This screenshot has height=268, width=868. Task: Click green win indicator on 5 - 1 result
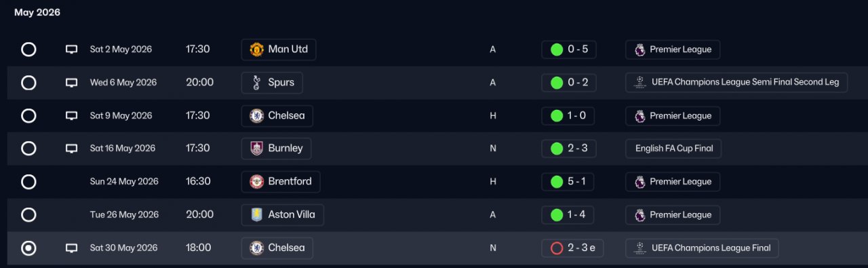pos(557,182)
